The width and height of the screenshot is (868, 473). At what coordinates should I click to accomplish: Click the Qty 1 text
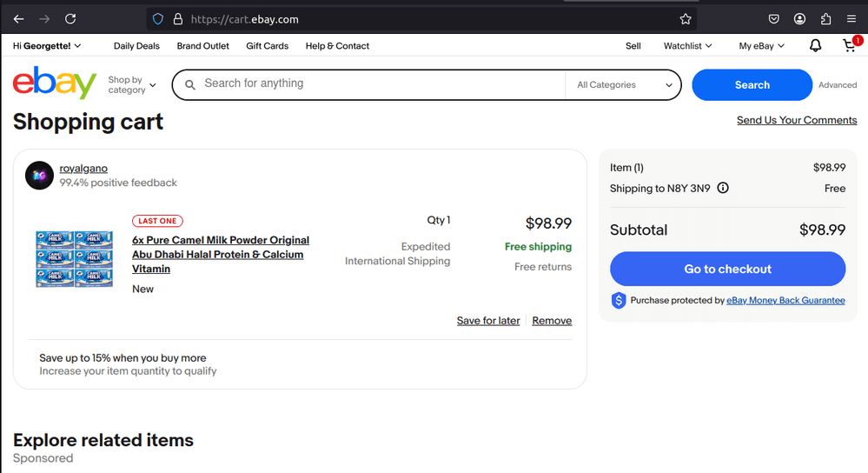439,220
